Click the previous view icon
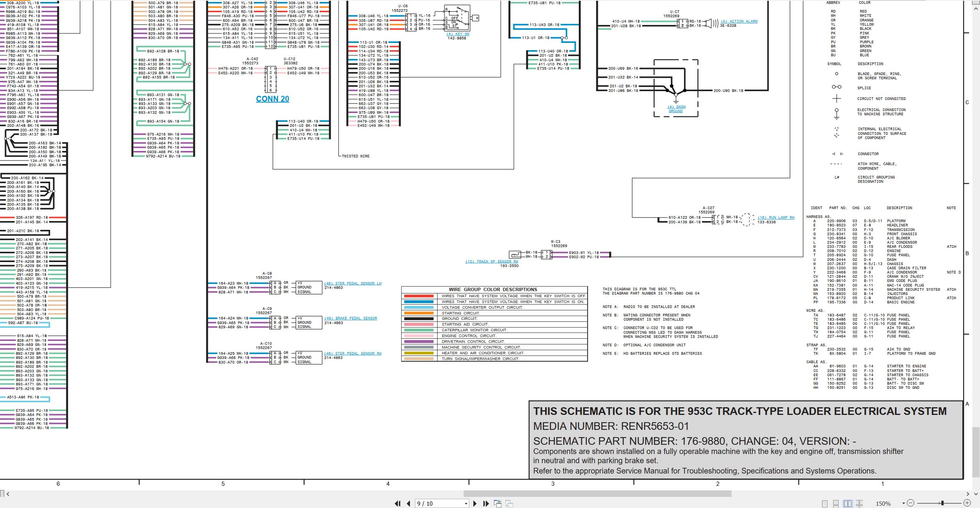Screen dimensions: 980x508 (498, 503)
